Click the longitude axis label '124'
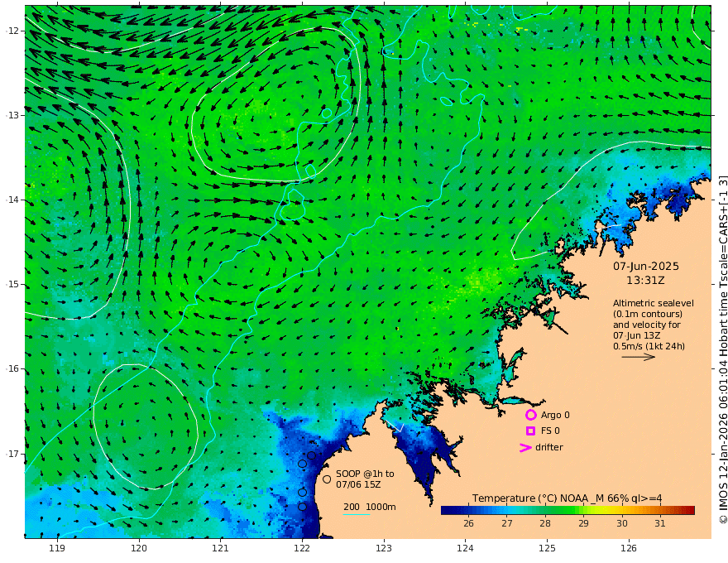Viewport: 728px width, 563px height. click(466, 548)
